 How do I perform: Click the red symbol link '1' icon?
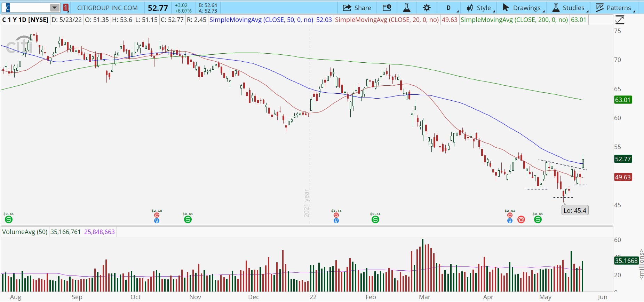[66, 8]
